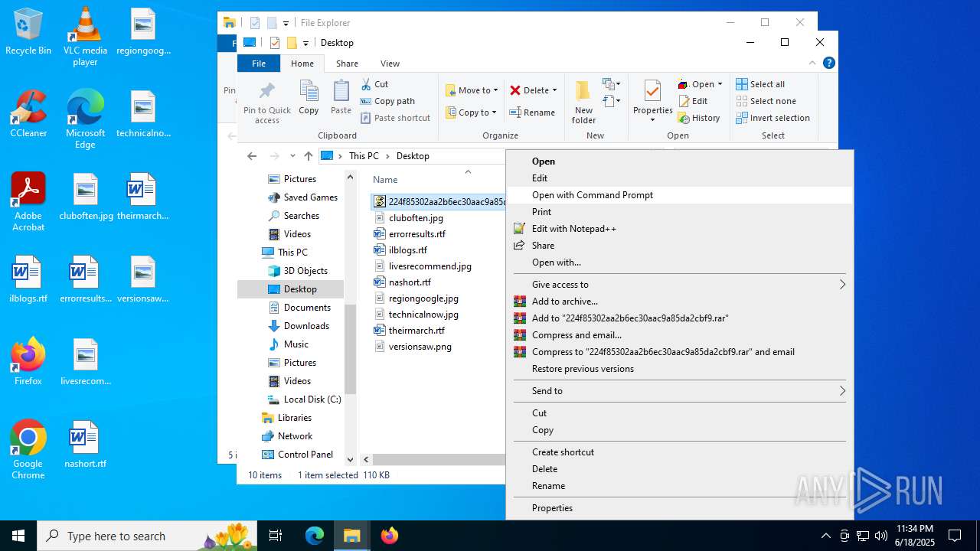Select Restore previous versions entry
This screenshot has height=551, width=980.
point(680,369)
